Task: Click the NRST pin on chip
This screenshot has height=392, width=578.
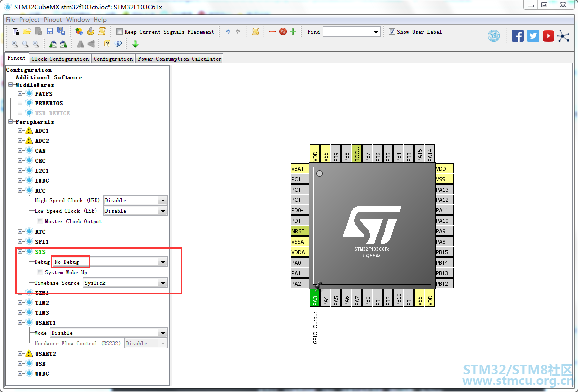Action: (300, 231)
